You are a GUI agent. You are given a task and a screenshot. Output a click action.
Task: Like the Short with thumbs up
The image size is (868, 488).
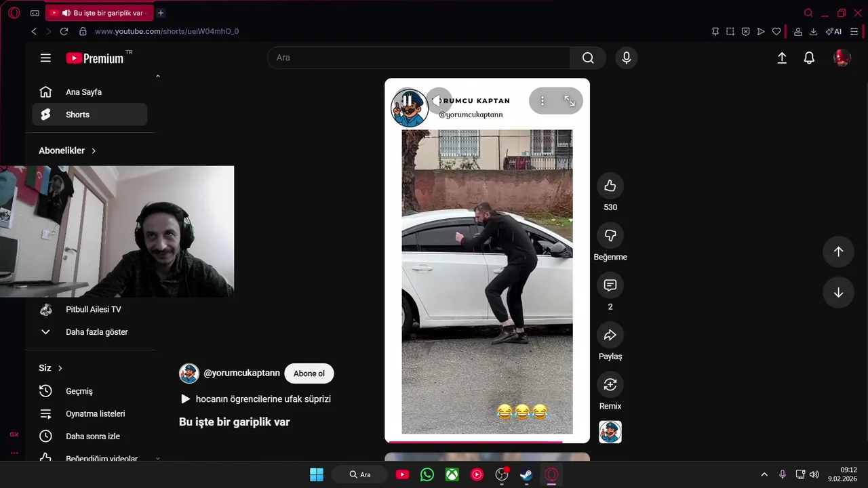pyautogui.click(x=610, y=186)
